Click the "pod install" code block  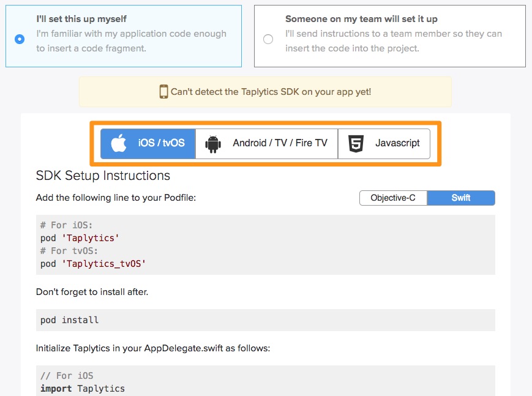click(x=266, y=320)
